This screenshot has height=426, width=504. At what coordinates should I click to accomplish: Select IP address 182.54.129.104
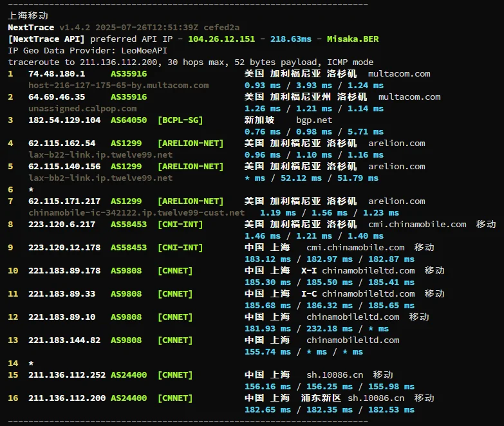(64, 120)
